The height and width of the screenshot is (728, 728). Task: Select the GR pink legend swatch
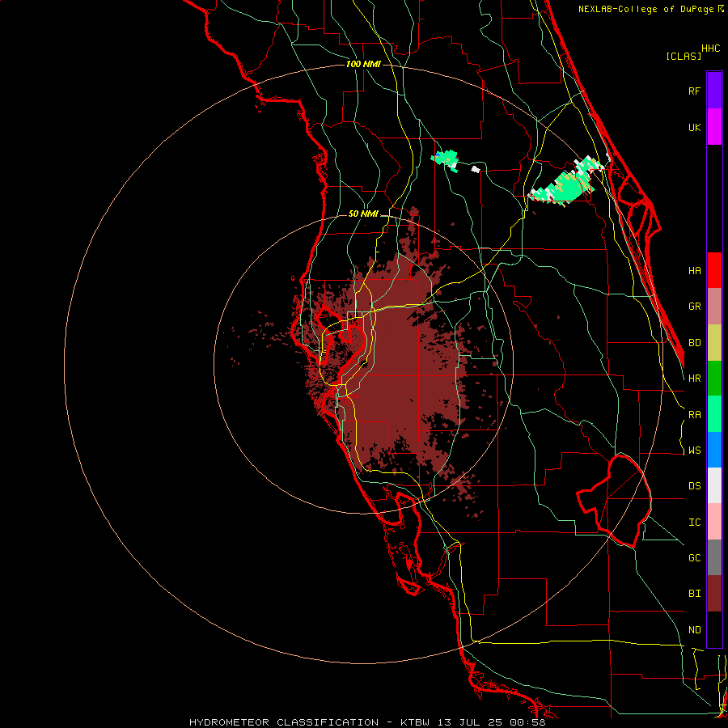[x=714, y=307]
